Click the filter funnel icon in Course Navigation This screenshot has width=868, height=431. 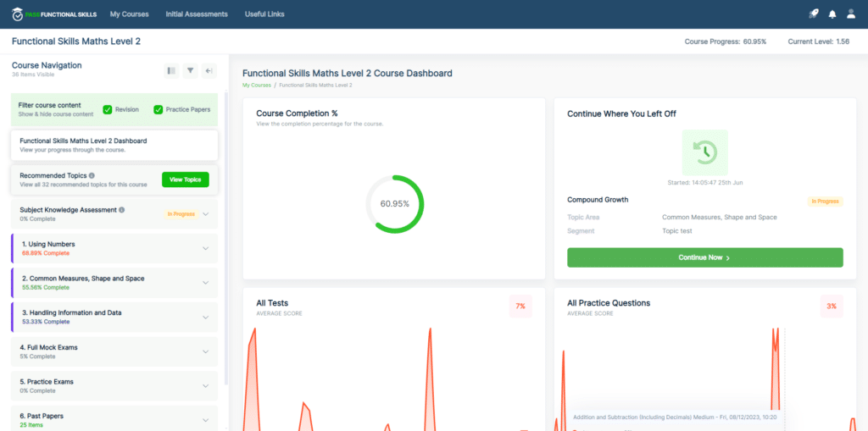191,71
